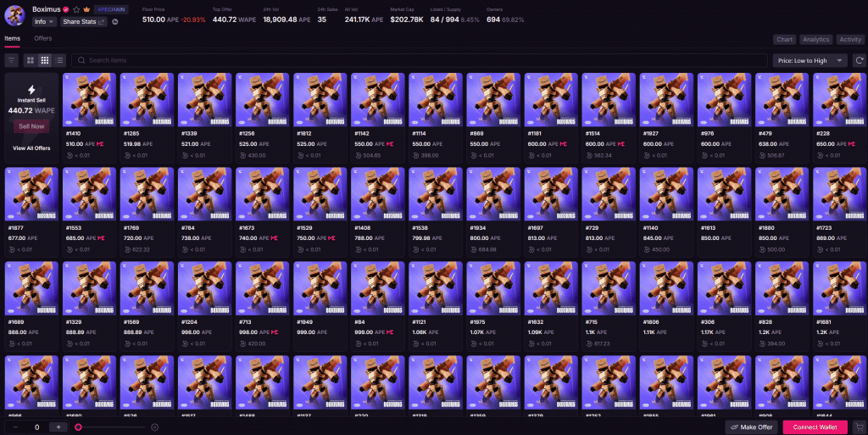
Task: Click the Magic Eden icon on #713 price
Action: click(274, 332)
